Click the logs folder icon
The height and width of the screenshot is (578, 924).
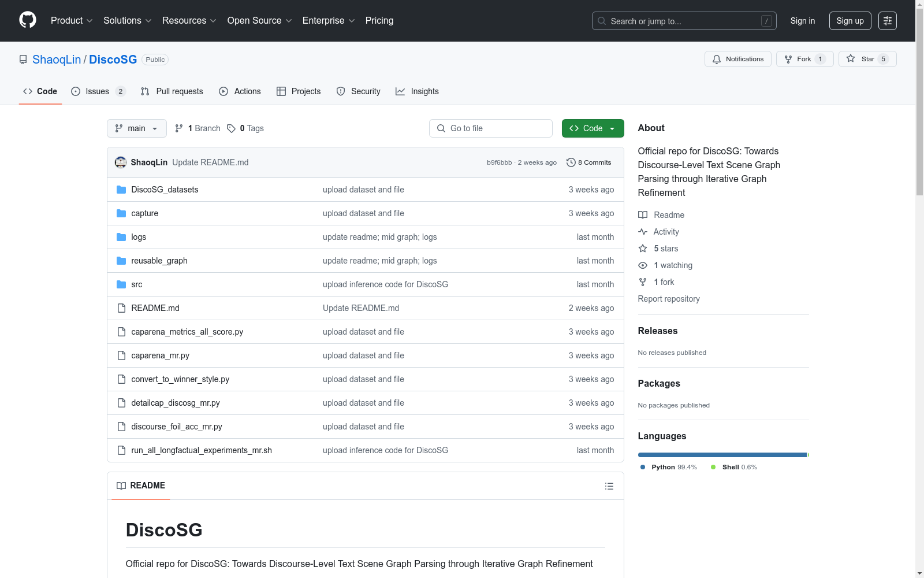pos(121,237)
